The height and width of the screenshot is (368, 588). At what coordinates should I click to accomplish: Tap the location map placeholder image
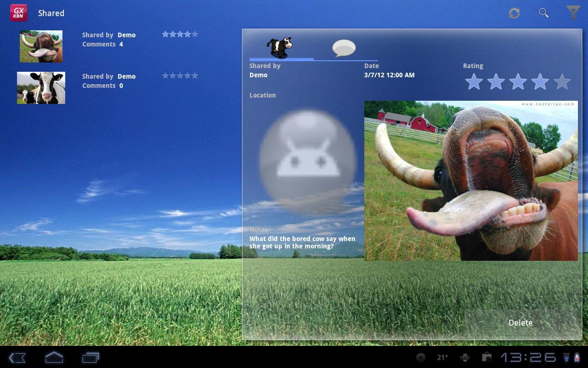tap(307, 161)
